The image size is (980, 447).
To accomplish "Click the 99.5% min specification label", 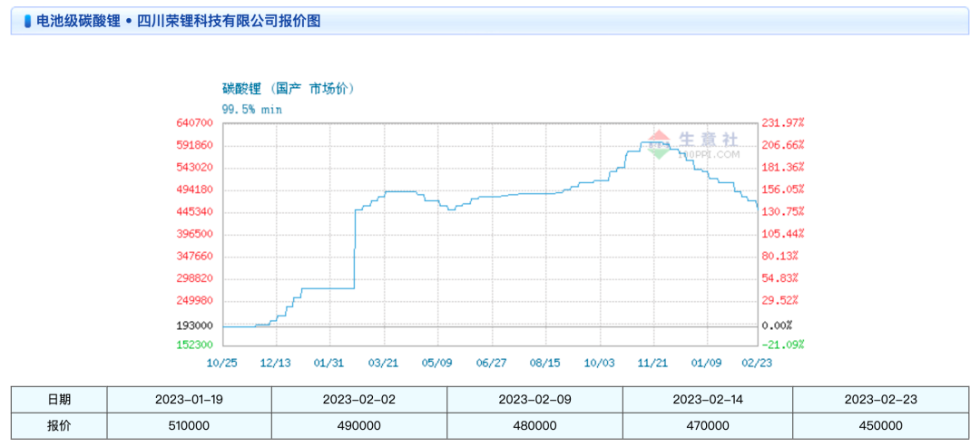I will point(252,110).
